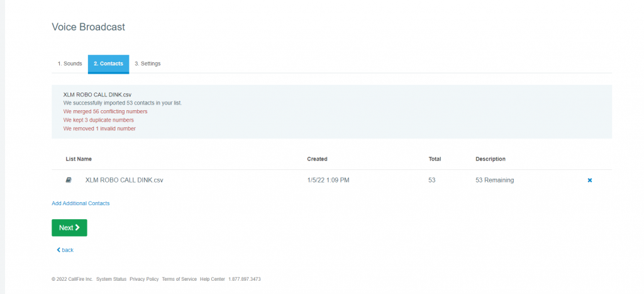Screen dimensions: 644x294
Task: Click the Add Additional Contacts link
Action: coord(80,203)
